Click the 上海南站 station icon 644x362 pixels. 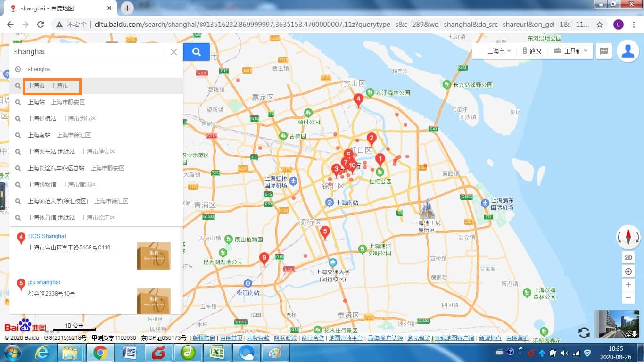330,203
